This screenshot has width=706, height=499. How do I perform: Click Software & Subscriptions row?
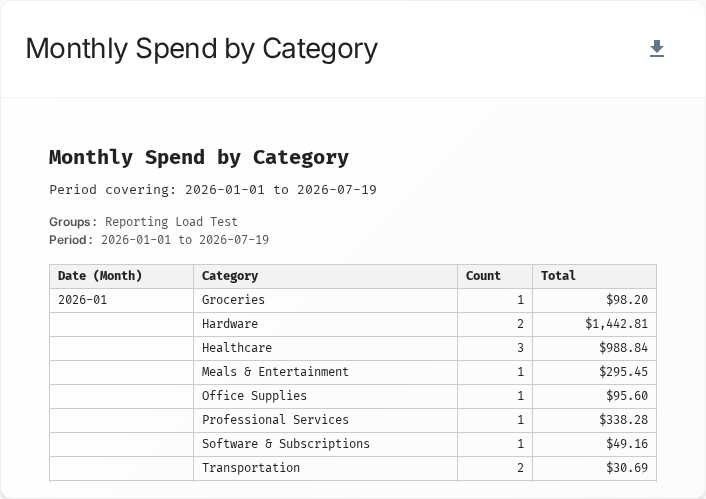(353, 445)
